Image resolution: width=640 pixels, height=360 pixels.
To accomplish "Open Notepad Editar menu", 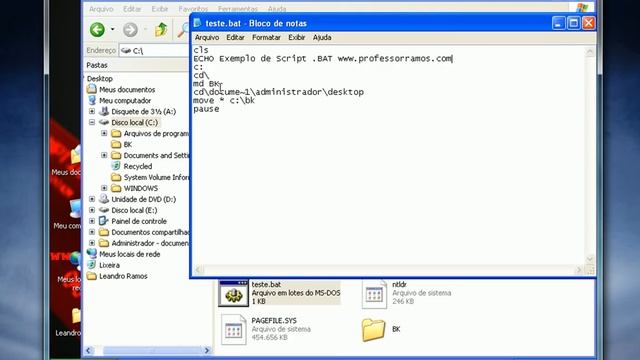I will click(235, 38).
